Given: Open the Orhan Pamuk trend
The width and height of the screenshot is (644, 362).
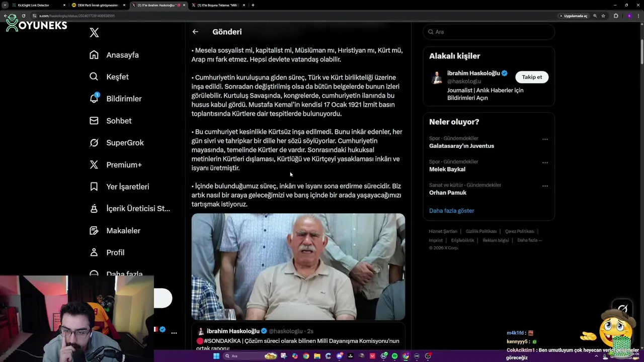Looking at the screenshot, I should (447, 193).
